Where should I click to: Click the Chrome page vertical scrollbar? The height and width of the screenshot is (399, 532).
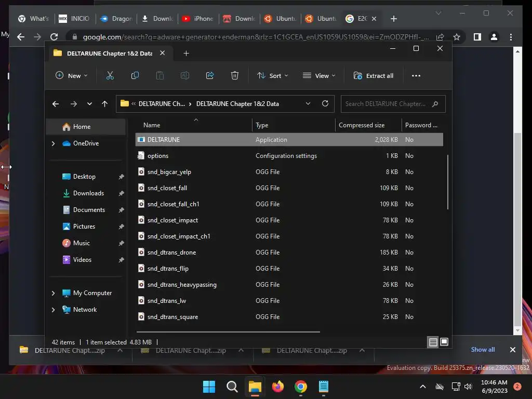(x=517, y=229)
